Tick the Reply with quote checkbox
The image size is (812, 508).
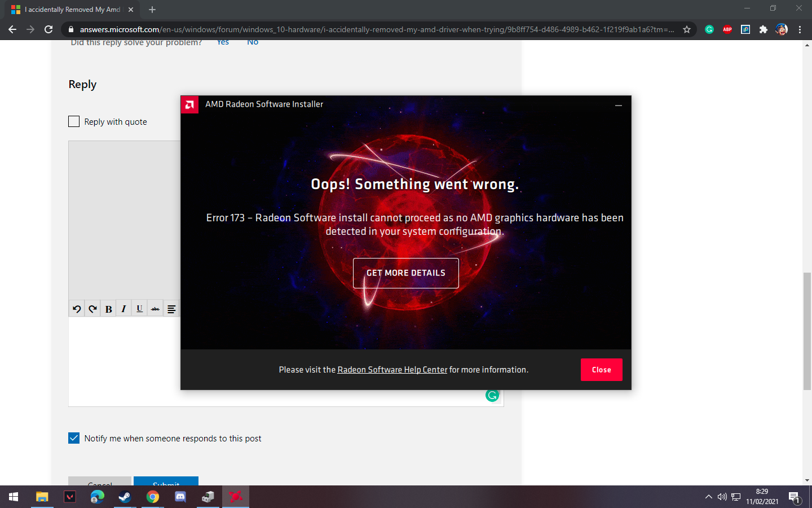click(x=74, y=121)
